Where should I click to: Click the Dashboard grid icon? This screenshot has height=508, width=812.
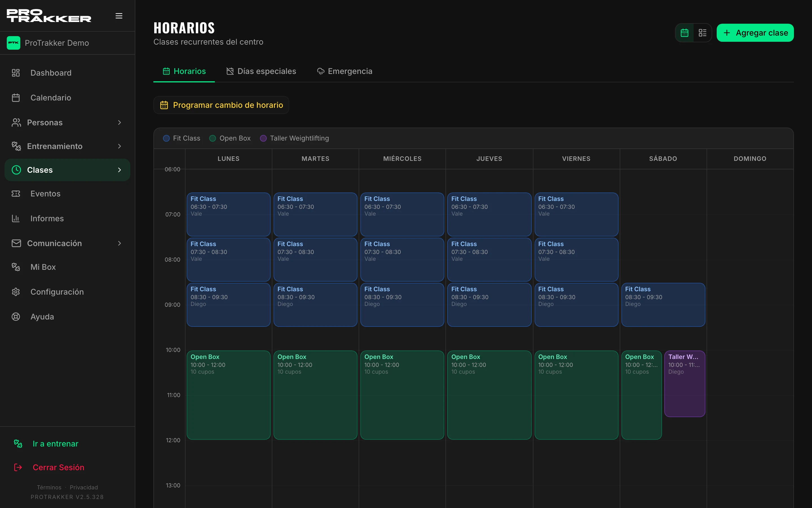pyautogui.click(x=16, y=73)
